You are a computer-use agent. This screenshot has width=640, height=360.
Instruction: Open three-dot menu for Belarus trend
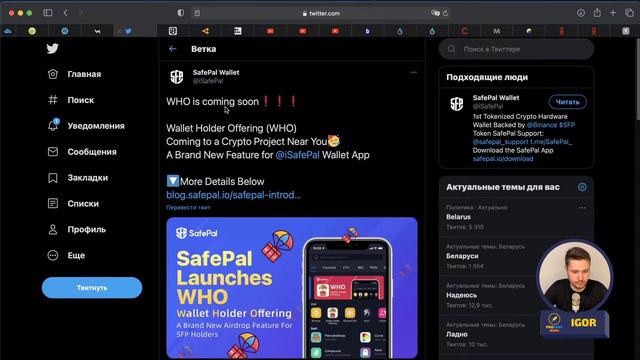[x=582, y=207]
